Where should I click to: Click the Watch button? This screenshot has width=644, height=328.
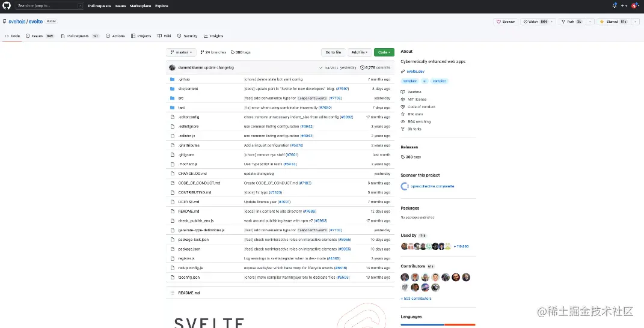535,22
